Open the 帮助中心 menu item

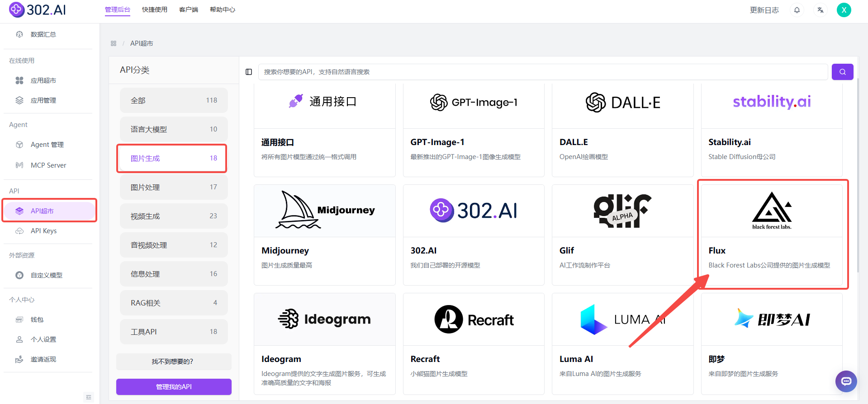pos(223,9)
